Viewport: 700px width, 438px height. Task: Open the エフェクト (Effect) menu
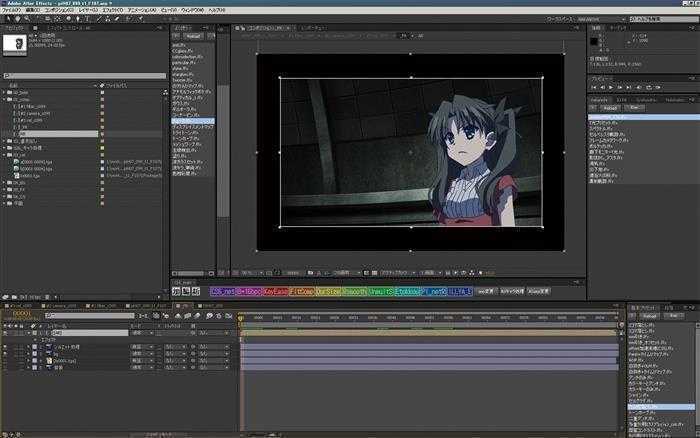click(x=113, y=10)
